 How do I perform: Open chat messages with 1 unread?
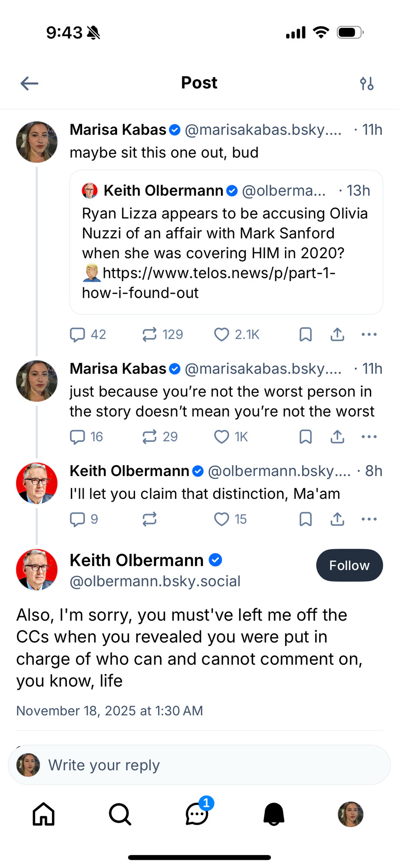click(x=197, y=814)
